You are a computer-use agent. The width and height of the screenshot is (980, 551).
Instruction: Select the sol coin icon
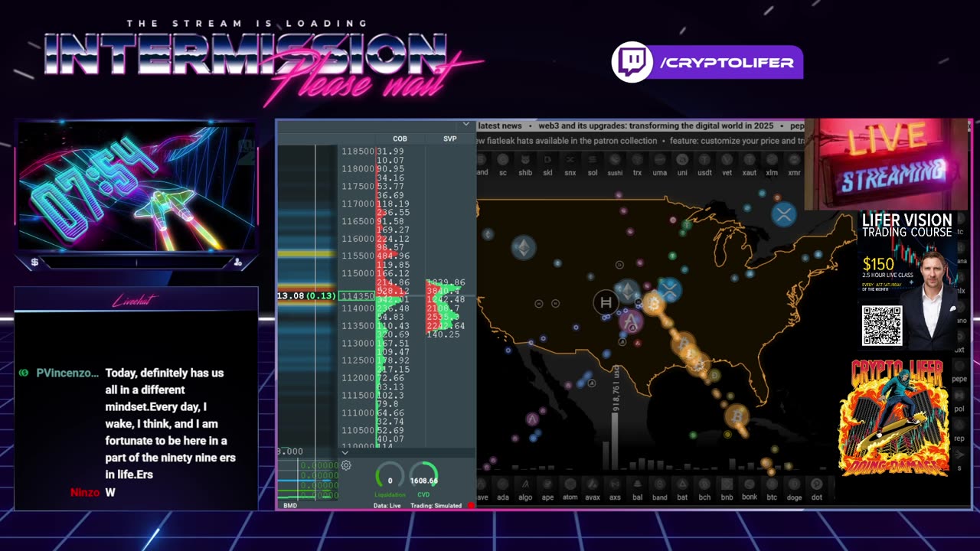pos(593,160)
